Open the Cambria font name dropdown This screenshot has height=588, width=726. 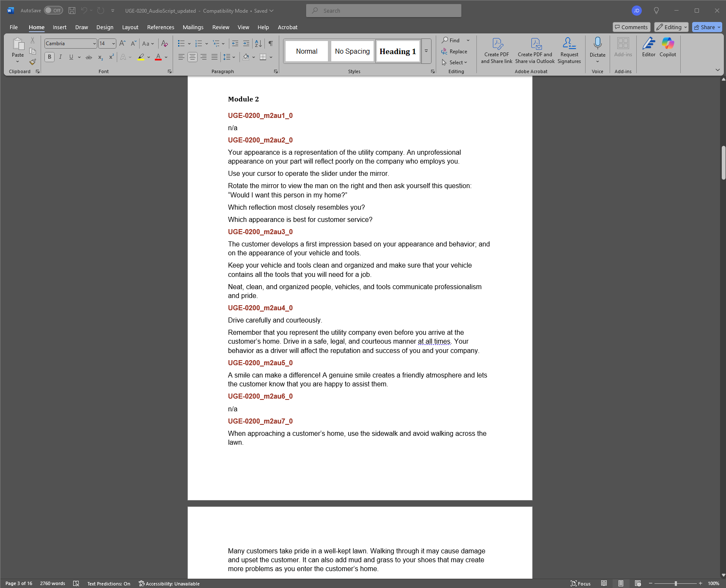click(94, 44)
